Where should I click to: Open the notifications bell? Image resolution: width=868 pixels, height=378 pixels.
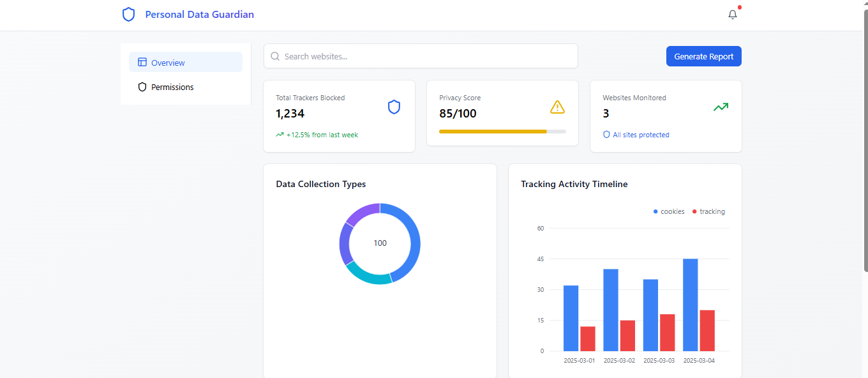pos(733,15)
